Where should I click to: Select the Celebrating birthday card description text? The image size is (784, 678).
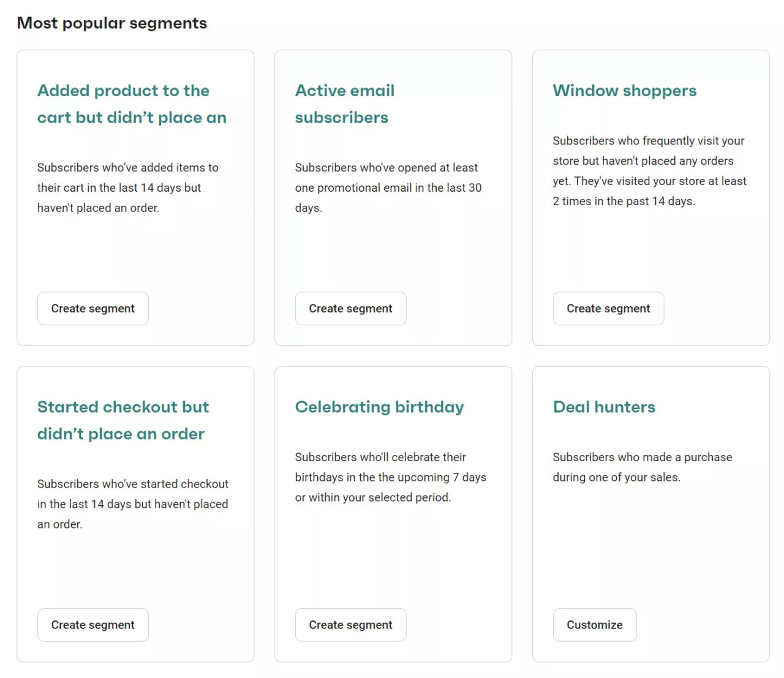[x=391, y=477]
